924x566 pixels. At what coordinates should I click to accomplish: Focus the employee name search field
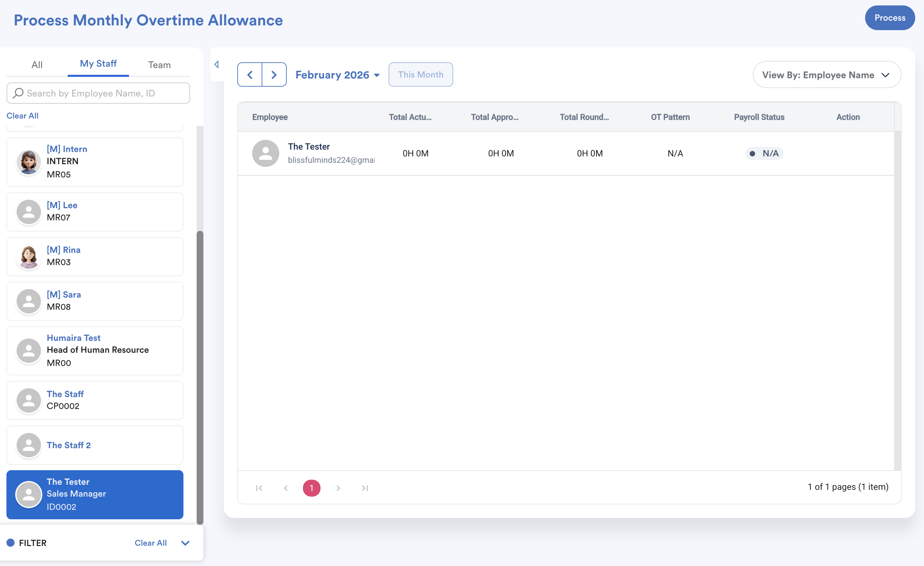[105, 93]
